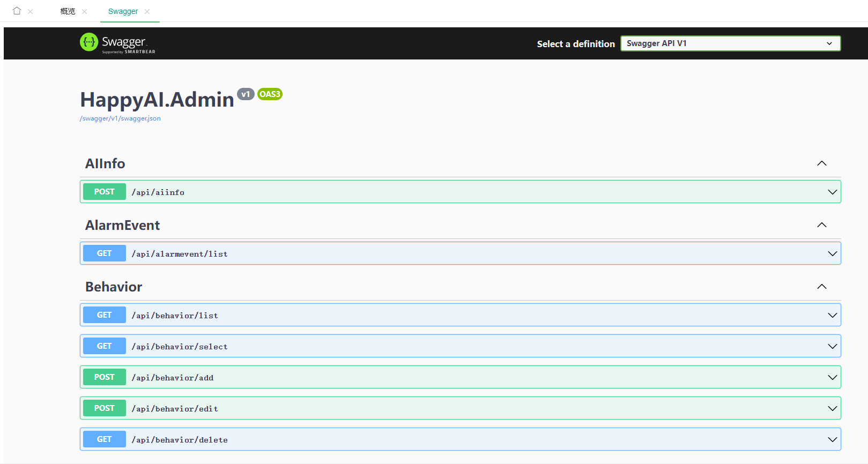Open the Swagger API V1 definition dropdown
868x464 pixels.
pos(730,43)
